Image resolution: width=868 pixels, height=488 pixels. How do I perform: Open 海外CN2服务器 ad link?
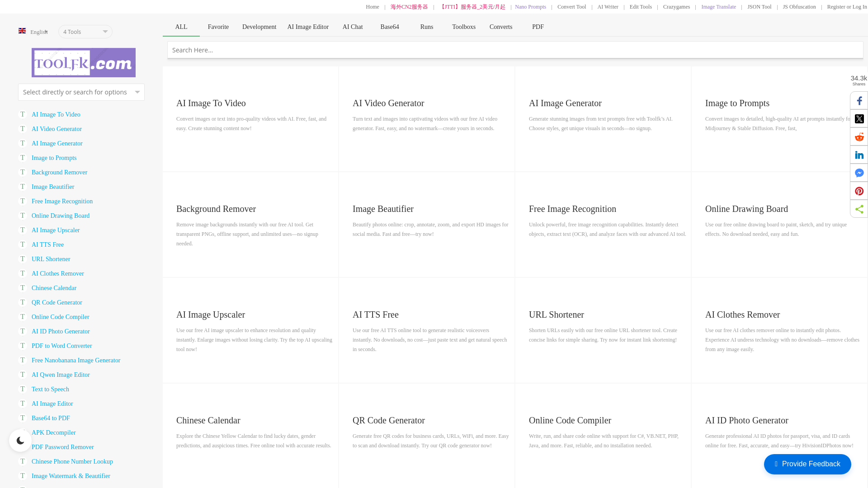[409, 7]
